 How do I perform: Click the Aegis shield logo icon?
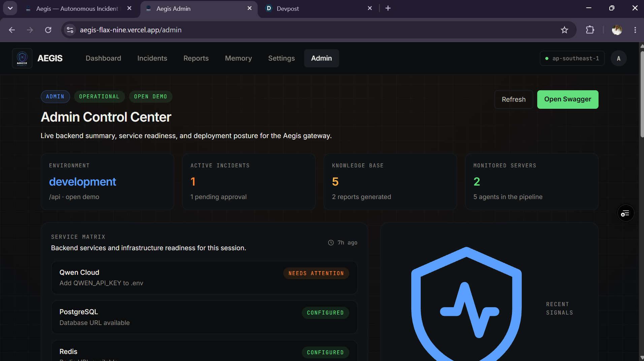tap(22, 58)
